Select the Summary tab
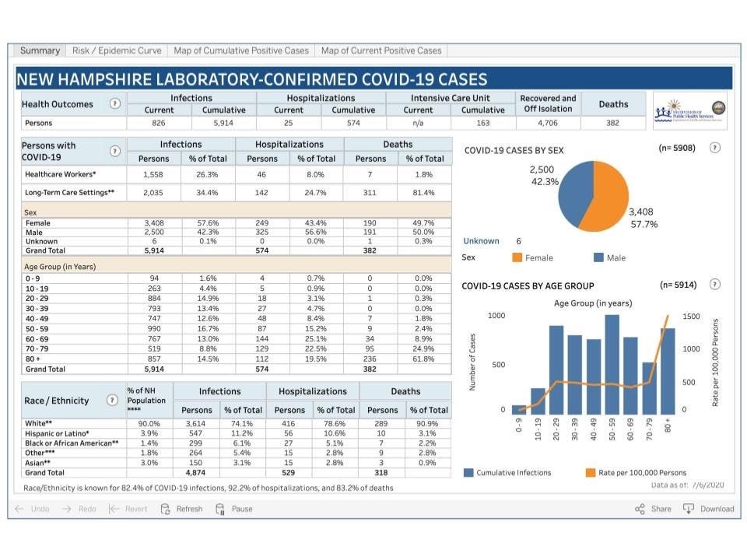 tap(39, 50)
